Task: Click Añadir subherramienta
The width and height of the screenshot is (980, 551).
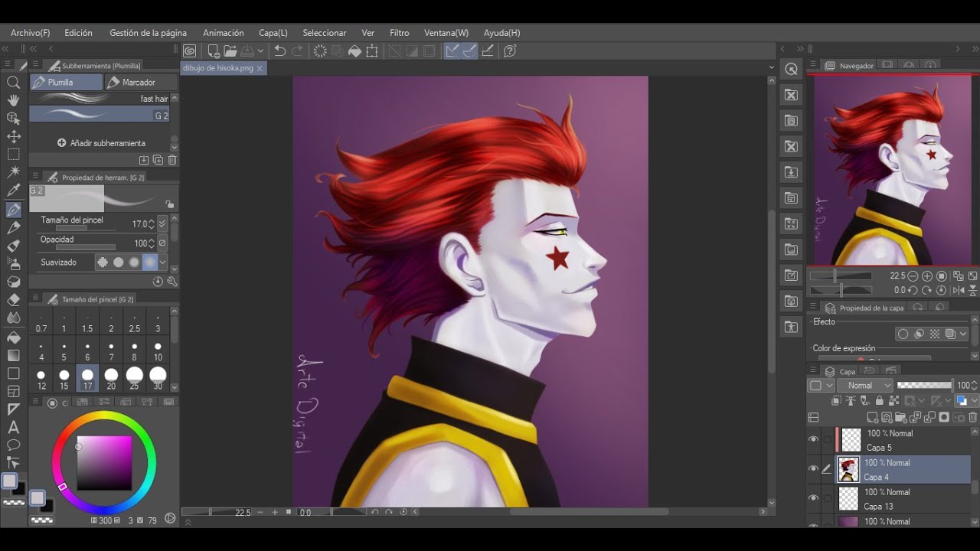Action: (101, 143)
